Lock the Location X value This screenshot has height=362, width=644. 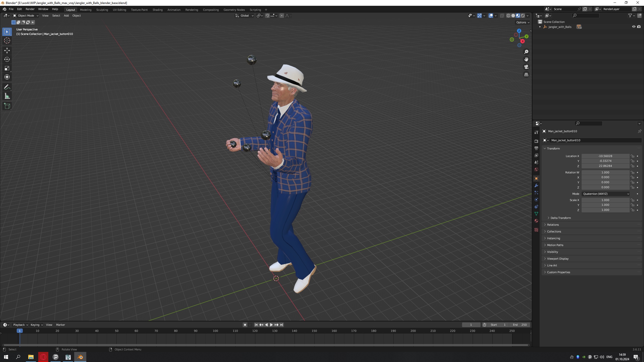632,156
